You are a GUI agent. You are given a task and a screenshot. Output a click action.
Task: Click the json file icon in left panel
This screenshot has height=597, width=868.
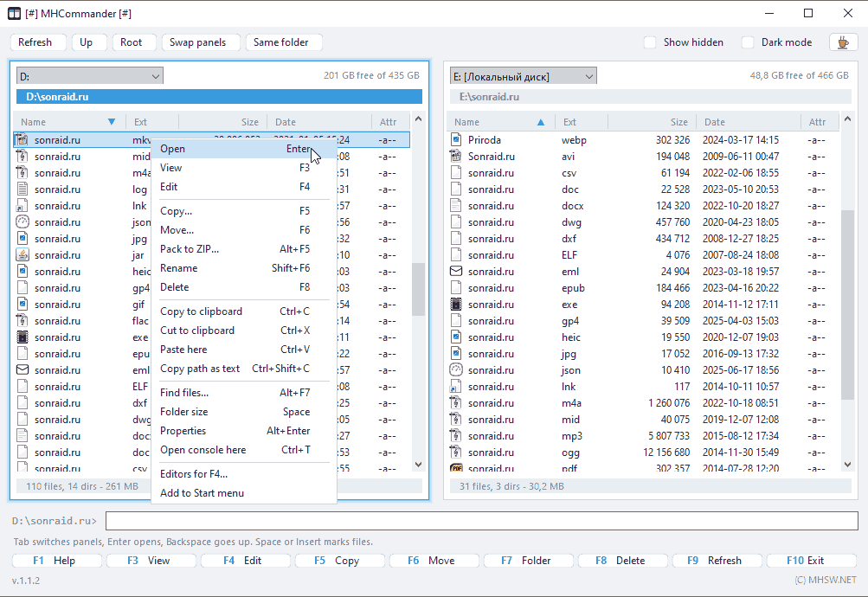click(23, 222)
